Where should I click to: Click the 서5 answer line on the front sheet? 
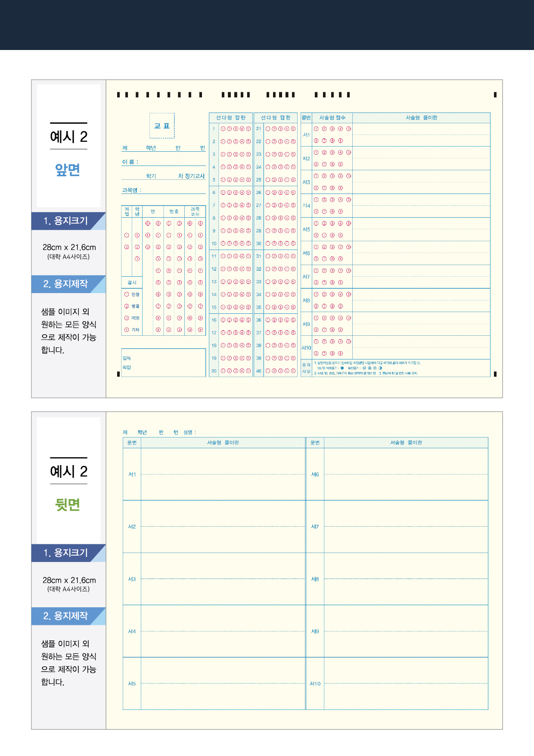[x=421, y=229]
